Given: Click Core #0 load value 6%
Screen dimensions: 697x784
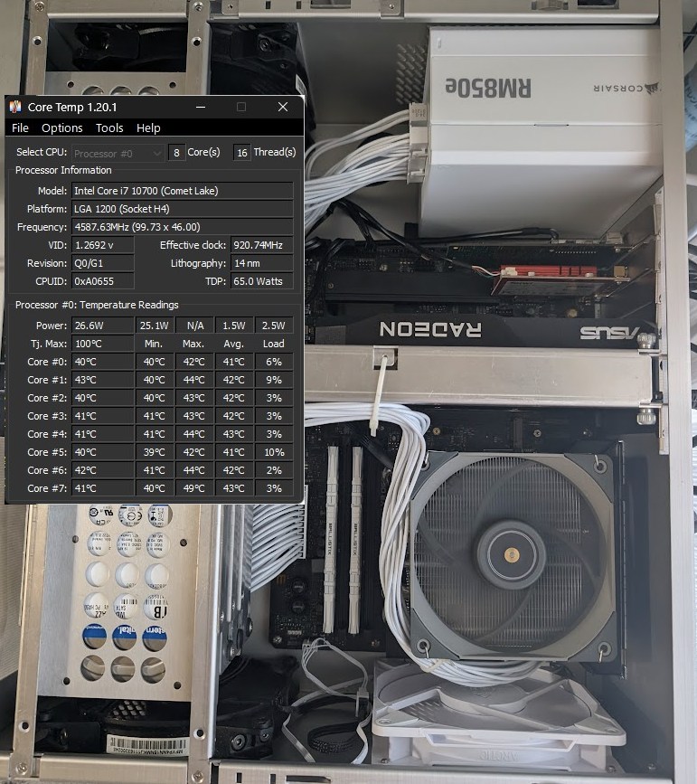Looking at the screenshot, I should [274, 362].
